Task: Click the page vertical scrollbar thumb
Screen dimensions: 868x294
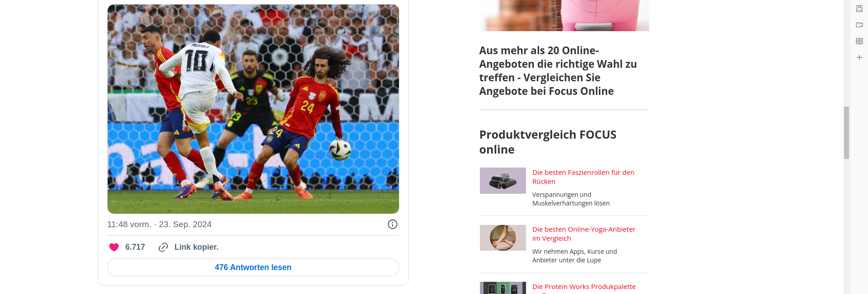Action: tap(846, 133)
